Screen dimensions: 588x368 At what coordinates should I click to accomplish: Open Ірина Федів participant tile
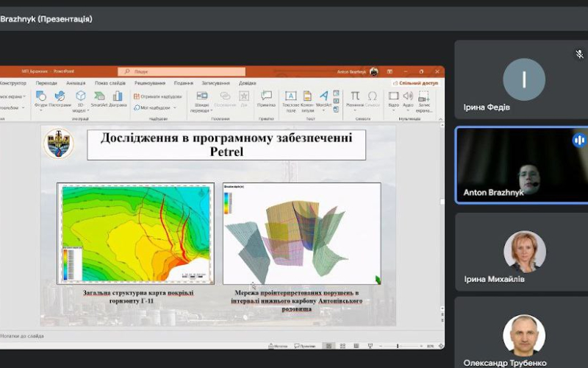(521, 79)
